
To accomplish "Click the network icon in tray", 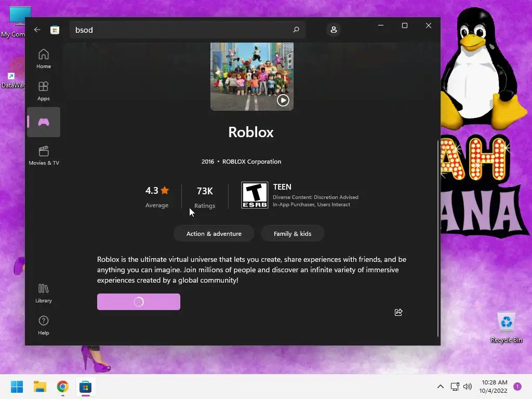I will coord(455,387).
